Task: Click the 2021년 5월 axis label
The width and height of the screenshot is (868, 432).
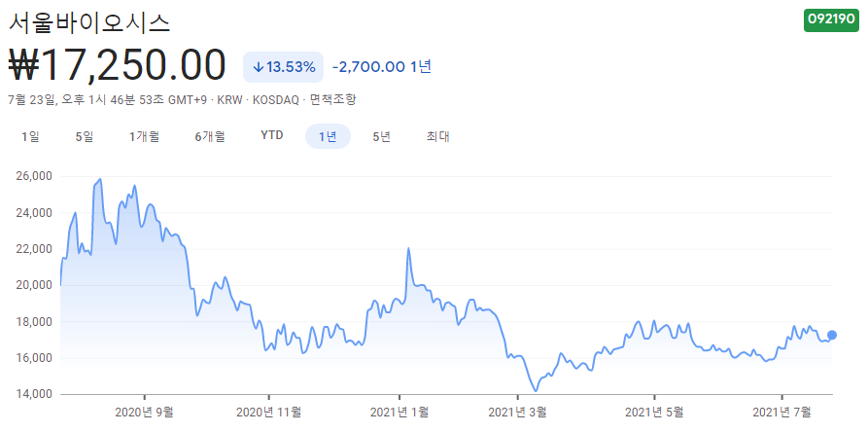Action: pos(654,412)
